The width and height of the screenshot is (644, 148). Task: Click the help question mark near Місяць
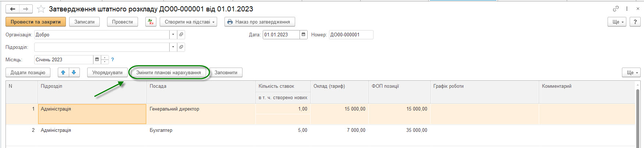point(113,59)
